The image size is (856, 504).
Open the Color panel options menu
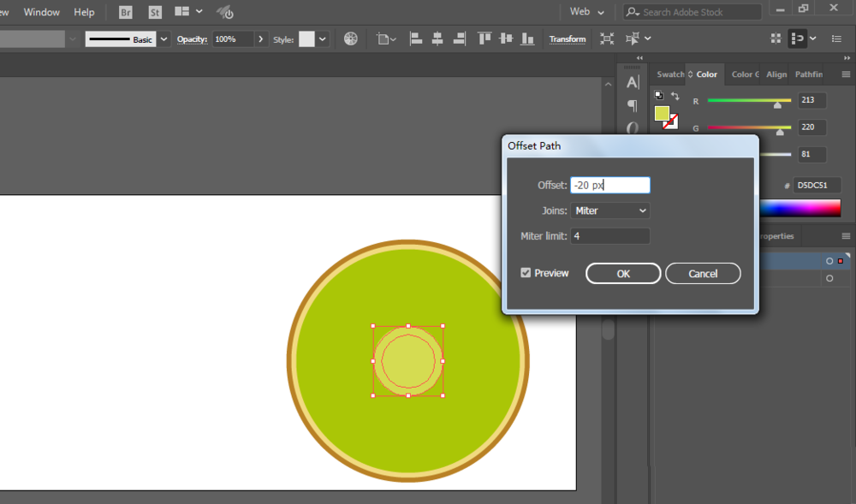pos(846,74)
